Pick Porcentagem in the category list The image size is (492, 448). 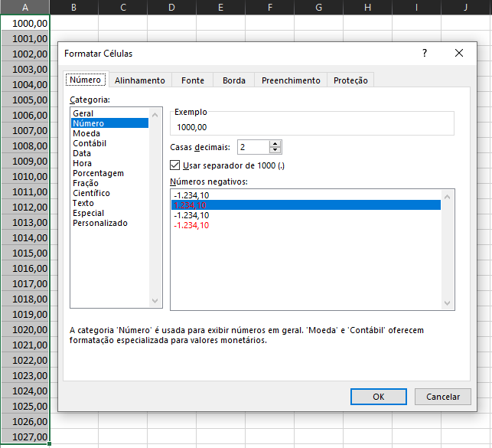coord(110,173)
